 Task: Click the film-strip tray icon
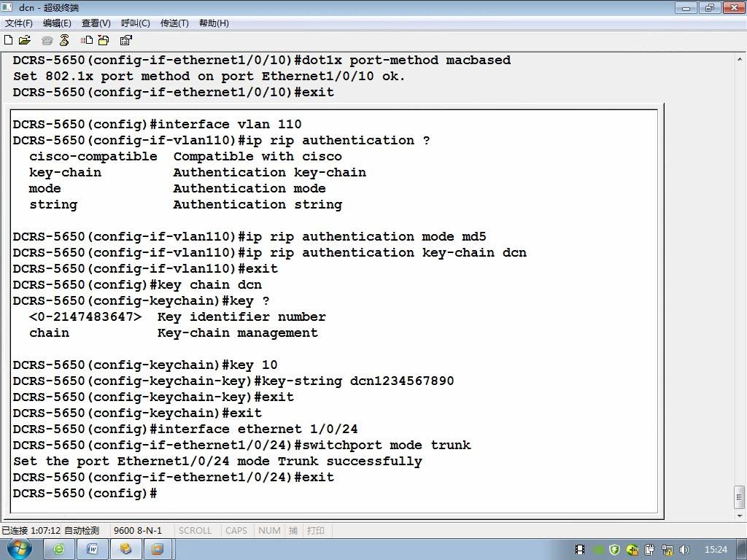(x=580, y=550)
